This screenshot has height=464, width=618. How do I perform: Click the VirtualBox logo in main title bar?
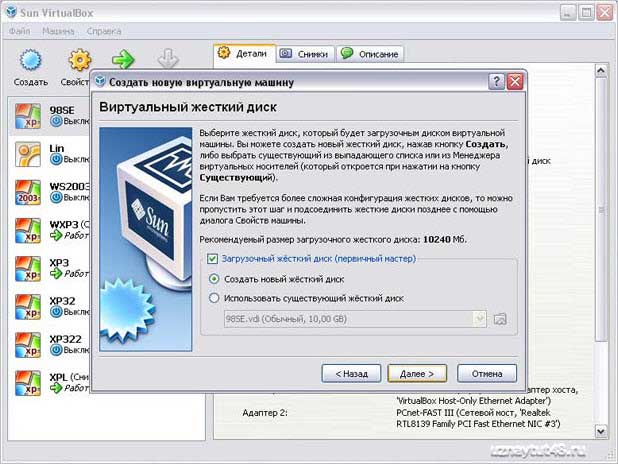[x=11, y=12]
